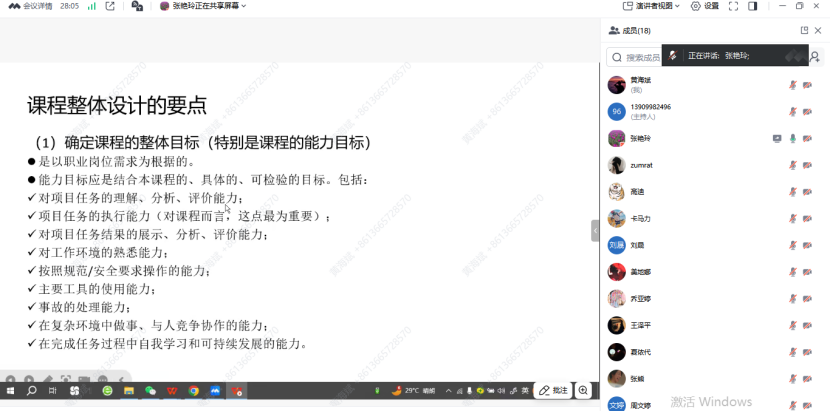
Task: Click the screen share icon beside 张艳玲
Action: click(777, 139)
